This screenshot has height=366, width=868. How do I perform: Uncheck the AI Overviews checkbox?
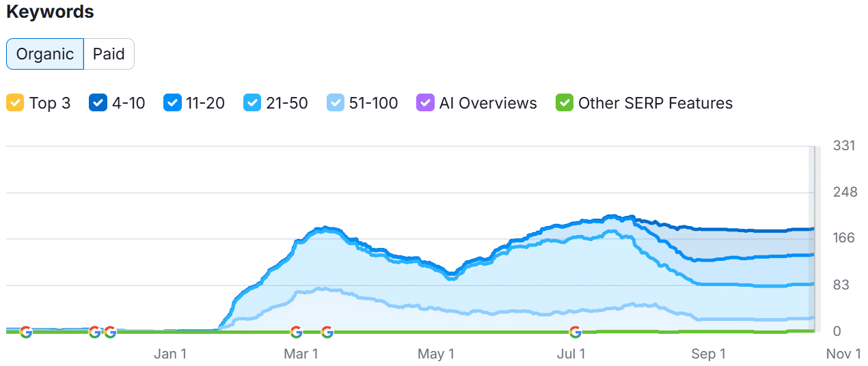pos(425,103)
